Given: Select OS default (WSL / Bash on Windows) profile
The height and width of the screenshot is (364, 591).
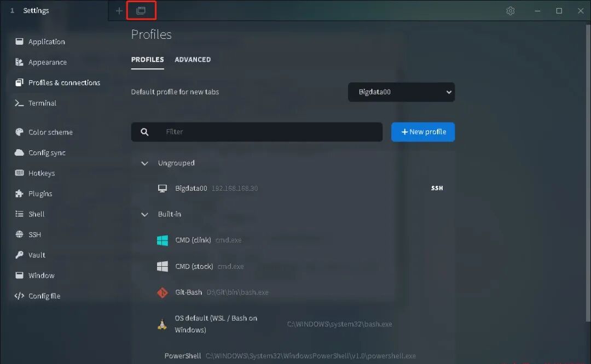Looking at the screenshot, I should coord(293,324).
